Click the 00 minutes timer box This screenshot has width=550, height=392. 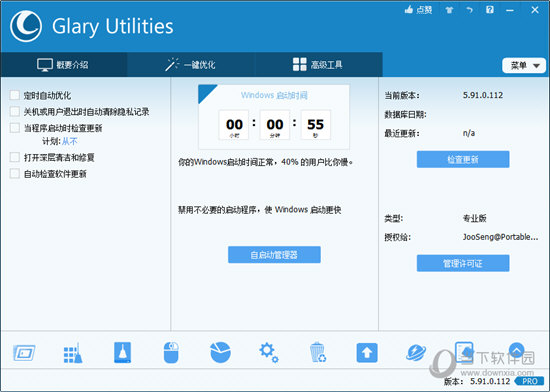click(x=275, y=125)
